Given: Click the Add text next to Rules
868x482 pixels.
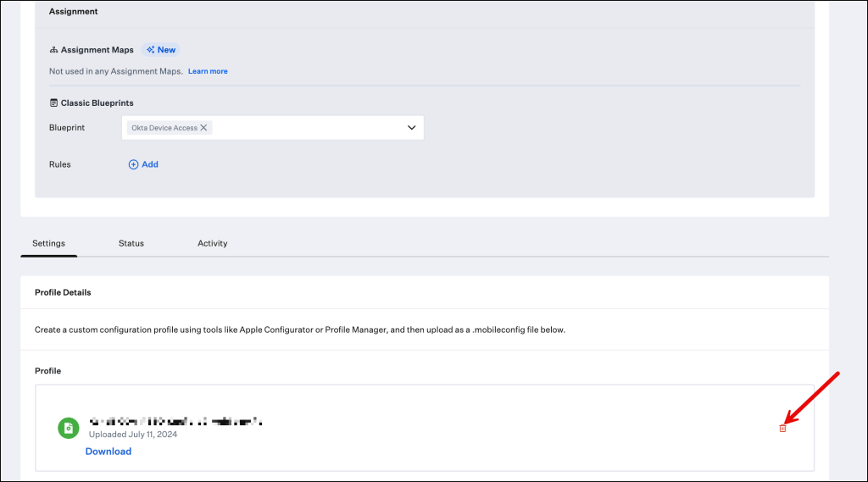Looking at the screenshot, I should [x=150, y=164].
